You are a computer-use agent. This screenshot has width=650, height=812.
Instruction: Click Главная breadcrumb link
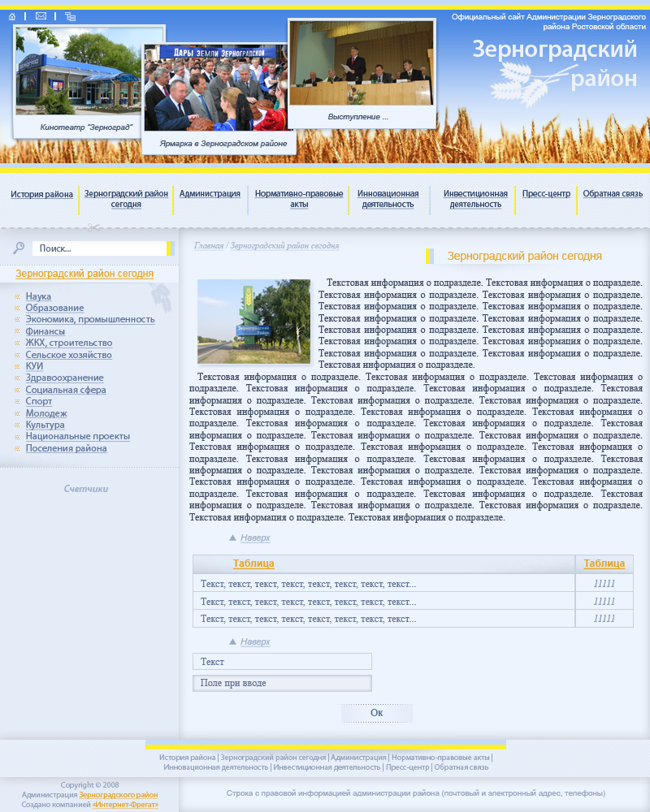[x=208, y=245]
